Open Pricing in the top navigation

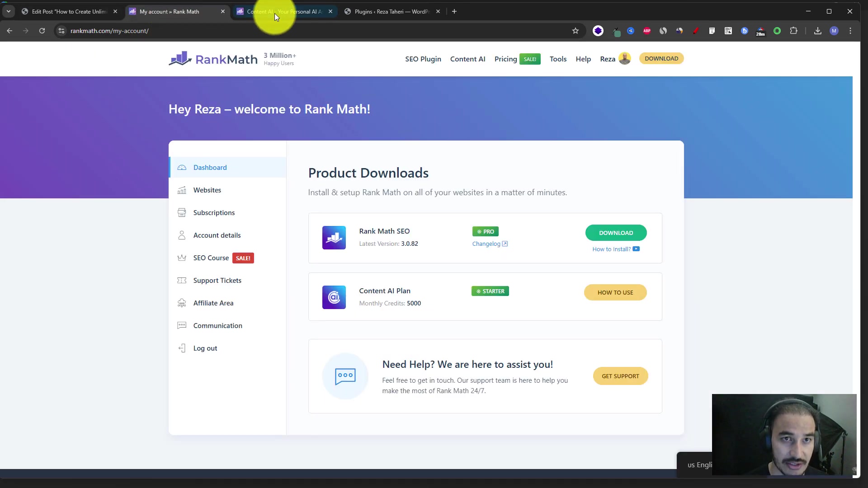click(505, 59)
